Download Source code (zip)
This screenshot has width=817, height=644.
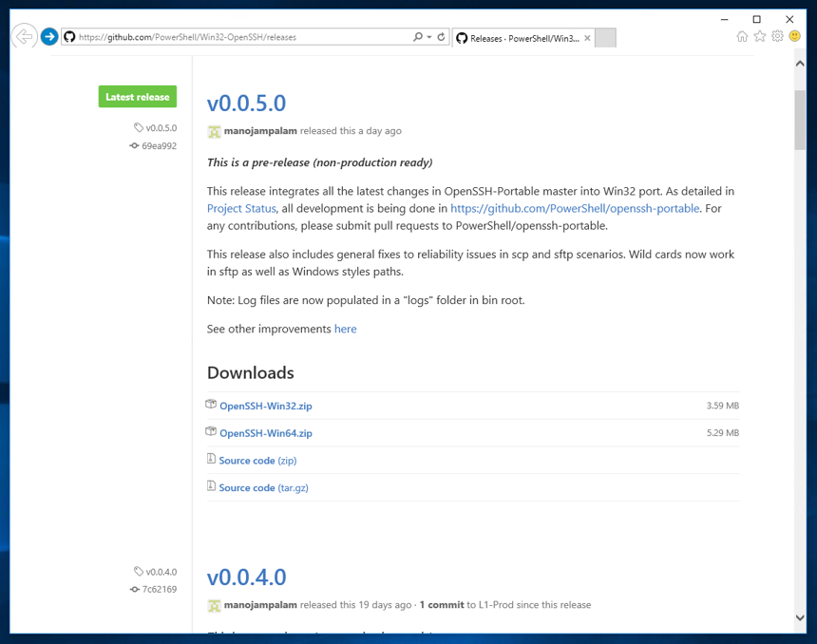[257, 461]
